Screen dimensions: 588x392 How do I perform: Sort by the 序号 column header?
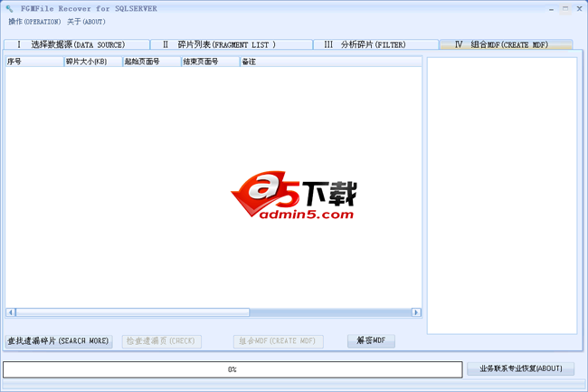(34, 62)
